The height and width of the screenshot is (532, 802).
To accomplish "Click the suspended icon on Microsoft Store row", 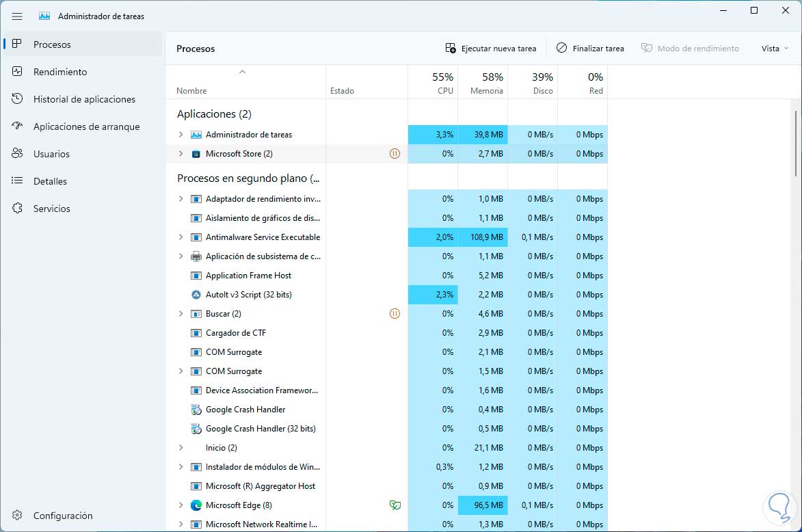I will 395,153.
